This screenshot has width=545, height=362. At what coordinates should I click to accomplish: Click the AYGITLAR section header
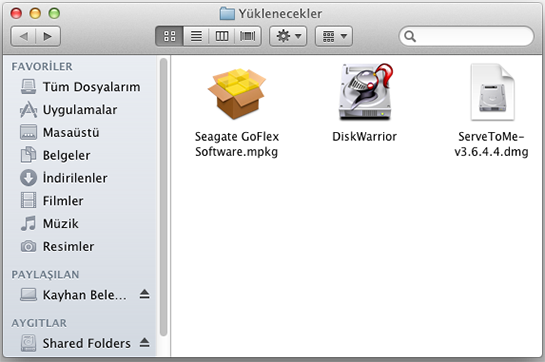pyautogui.click(x=39, y=323)
